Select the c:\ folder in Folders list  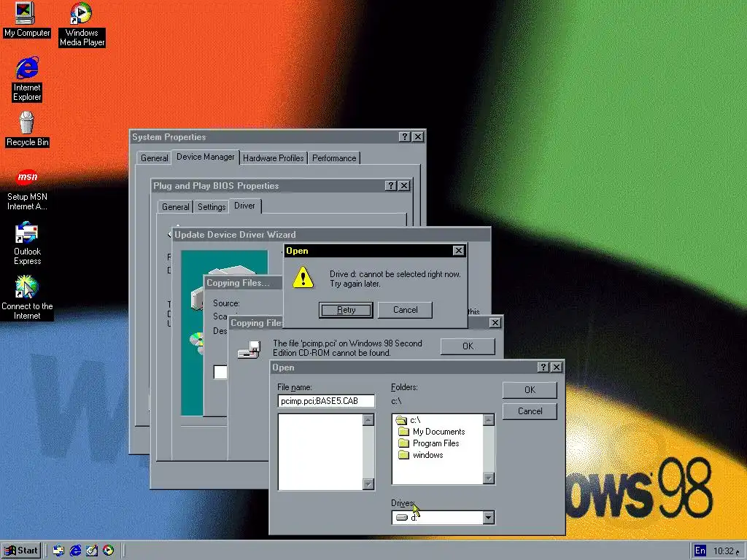pyautogui.click(x=409, y=420)
